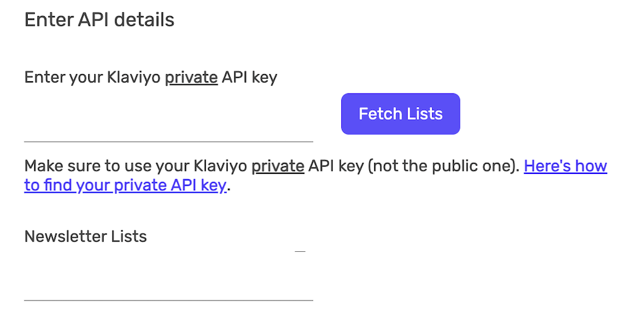Click the "Enter your Klaviyo private API key" label
Viewport: 644px width, 335px height.
coord(151,78)
